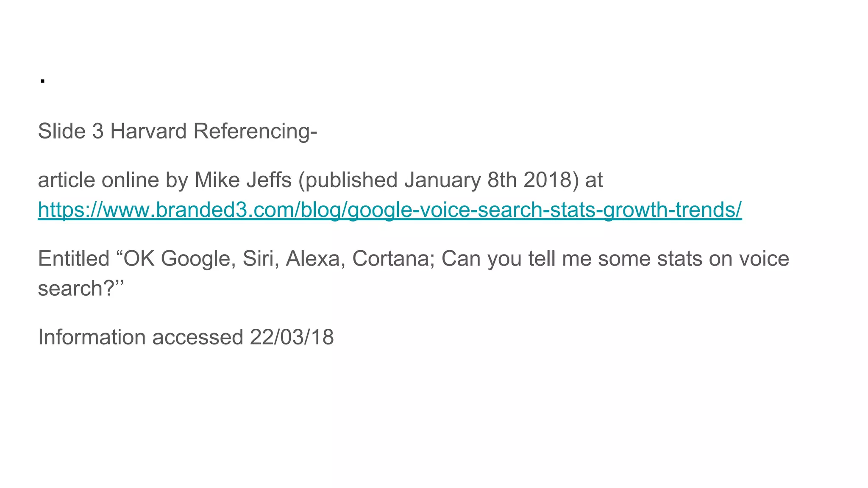Click the word 'Referencing-' in the heading
The image size is (868, 488).
click(255, 131)
